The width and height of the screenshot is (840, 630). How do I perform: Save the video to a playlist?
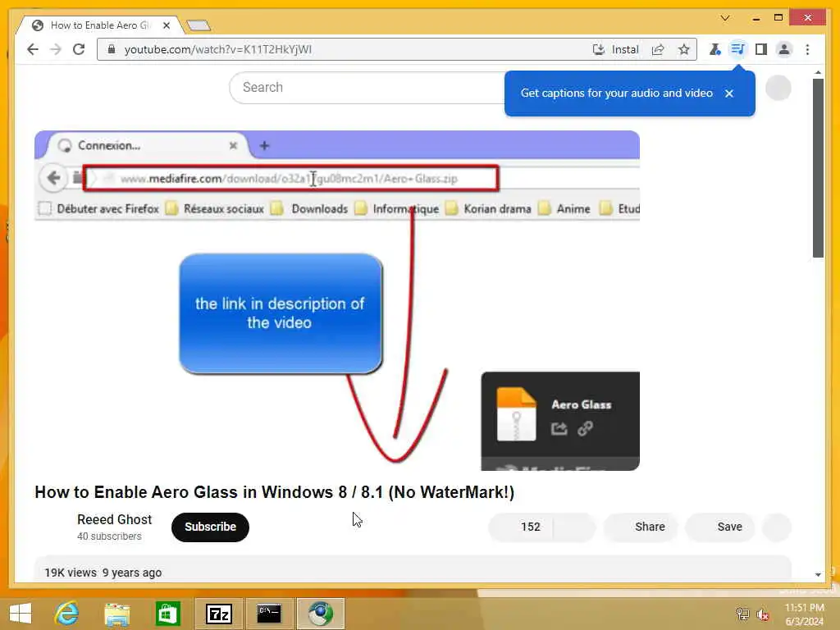pos(720,527)
